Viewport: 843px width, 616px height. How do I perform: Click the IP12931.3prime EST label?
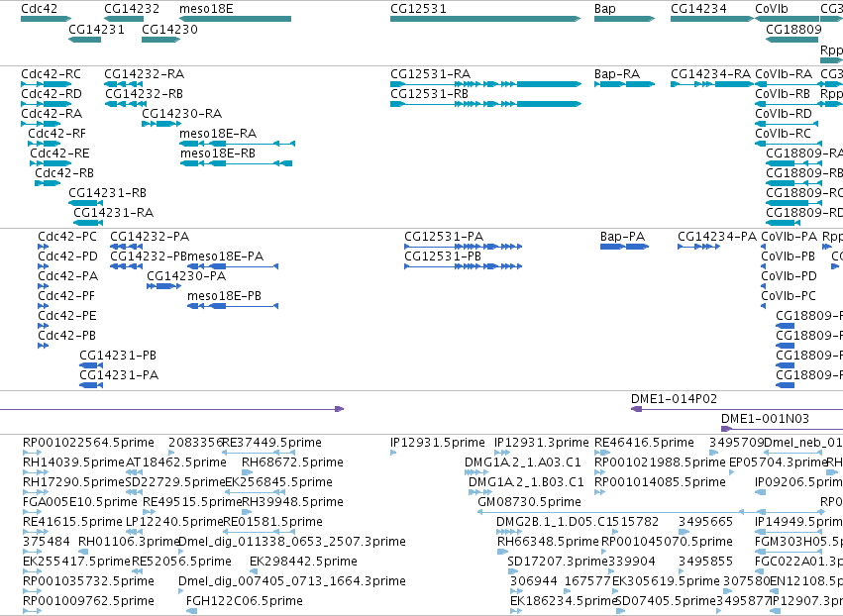point(542,443)
